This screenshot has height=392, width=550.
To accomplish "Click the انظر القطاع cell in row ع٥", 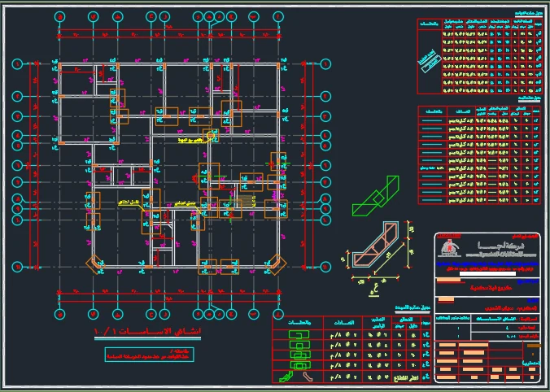I will [x=405, y=378].
